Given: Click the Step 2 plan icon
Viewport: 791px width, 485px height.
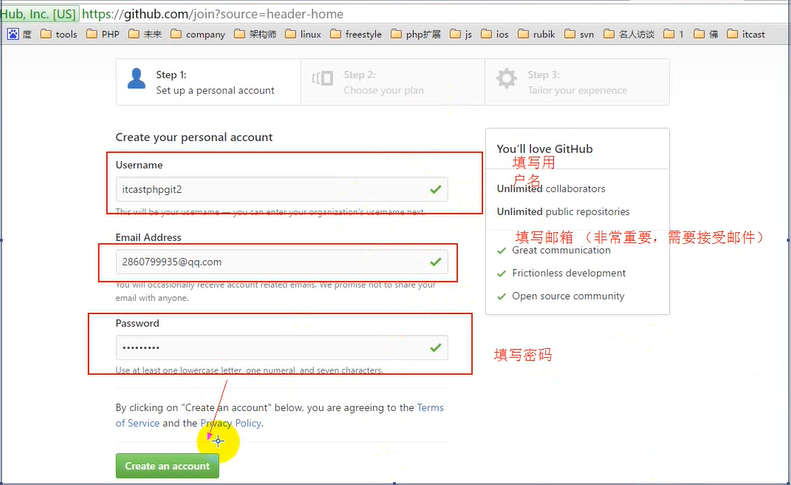Looking at the screenshot, I should pyautogui.click(x=322, y=78).
